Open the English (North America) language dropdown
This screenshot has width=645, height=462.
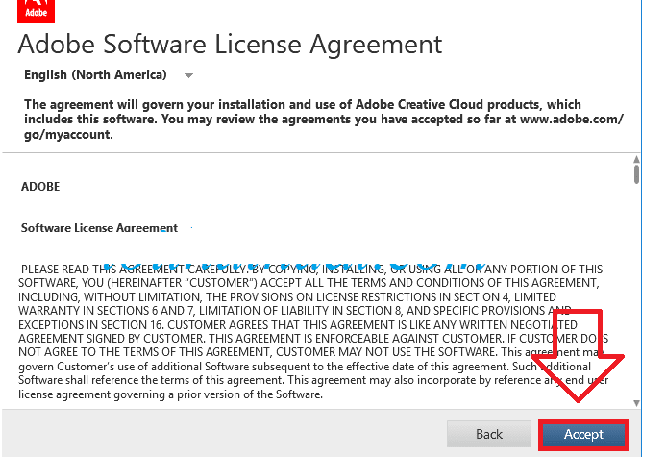tap(95, 75)
